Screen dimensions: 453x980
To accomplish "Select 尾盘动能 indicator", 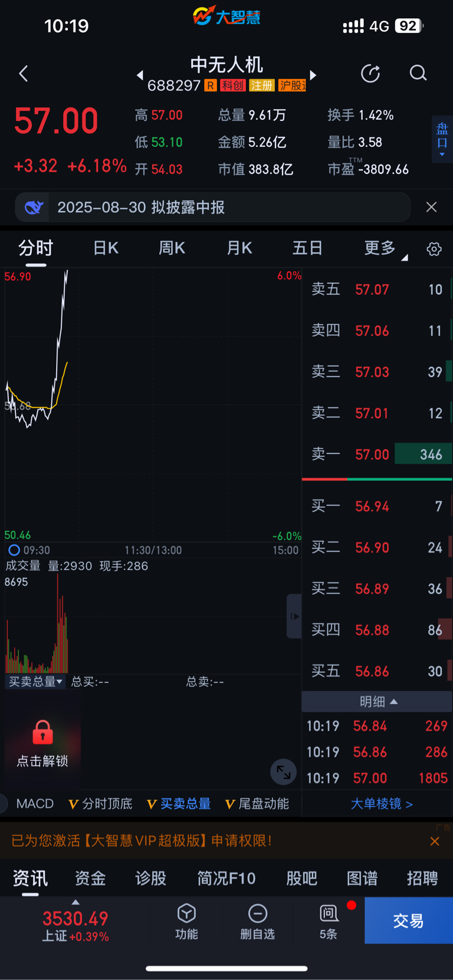I will coord(257,804).
